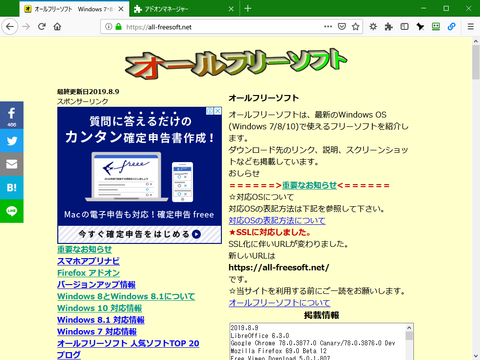Click the ★SSLに対応しました。 red text
The width and height of the screenshot is (480, 360).
pyautogui.click(x=270, y=232)
